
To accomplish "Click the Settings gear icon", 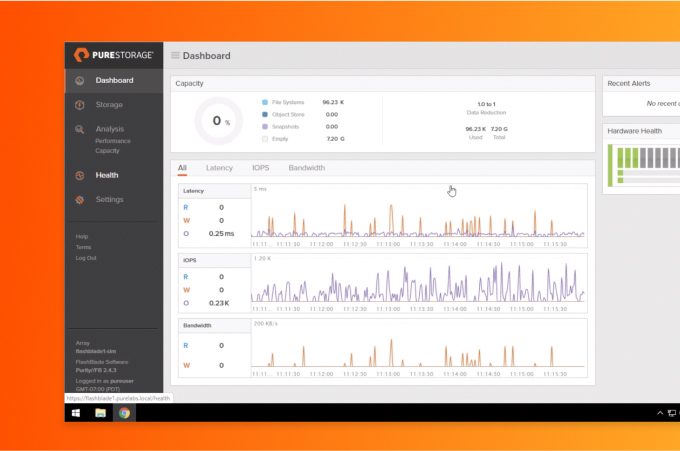I will [x=80, y=200].
